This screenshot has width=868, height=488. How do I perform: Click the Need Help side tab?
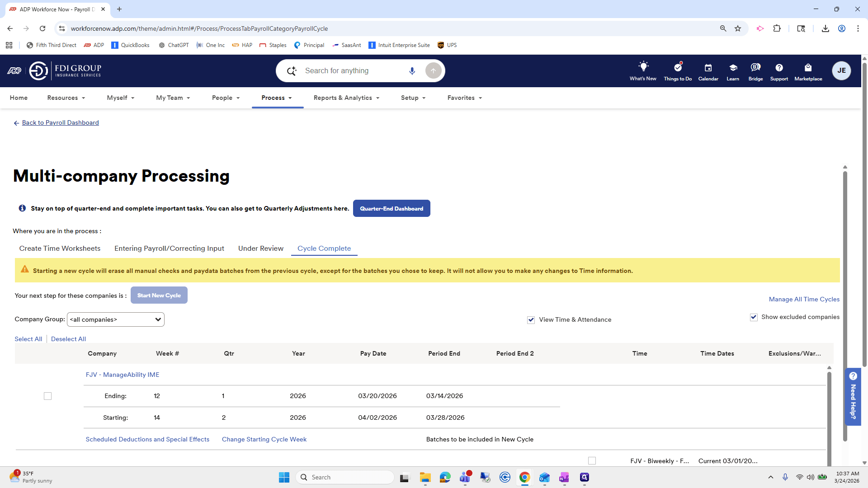[x=853, y=396]
